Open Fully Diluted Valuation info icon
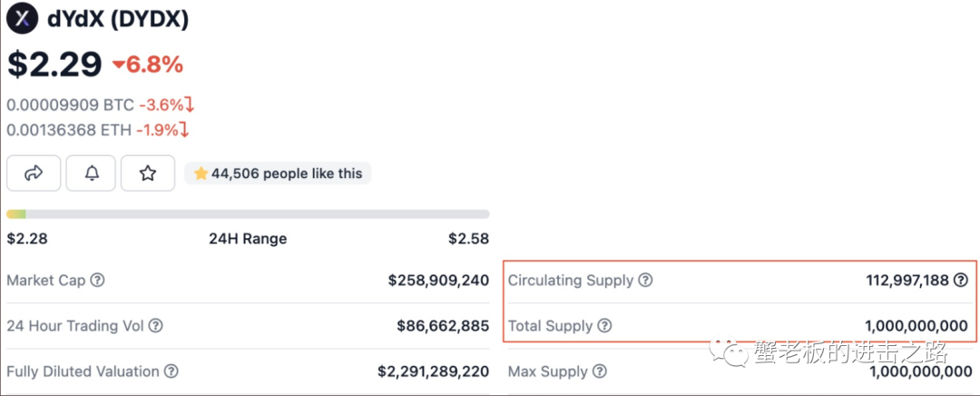The width and height of the screenshot is (980, 396). coord(171,371)
